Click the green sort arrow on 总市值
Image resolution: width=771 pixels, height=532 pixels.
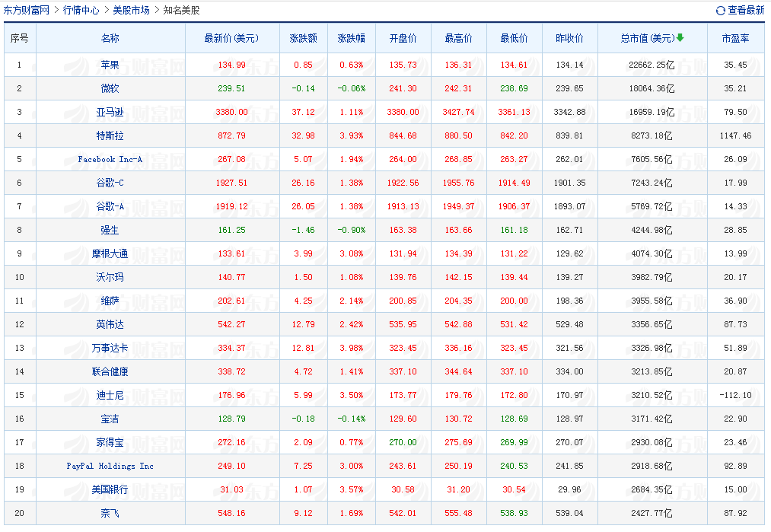[680, 37]
